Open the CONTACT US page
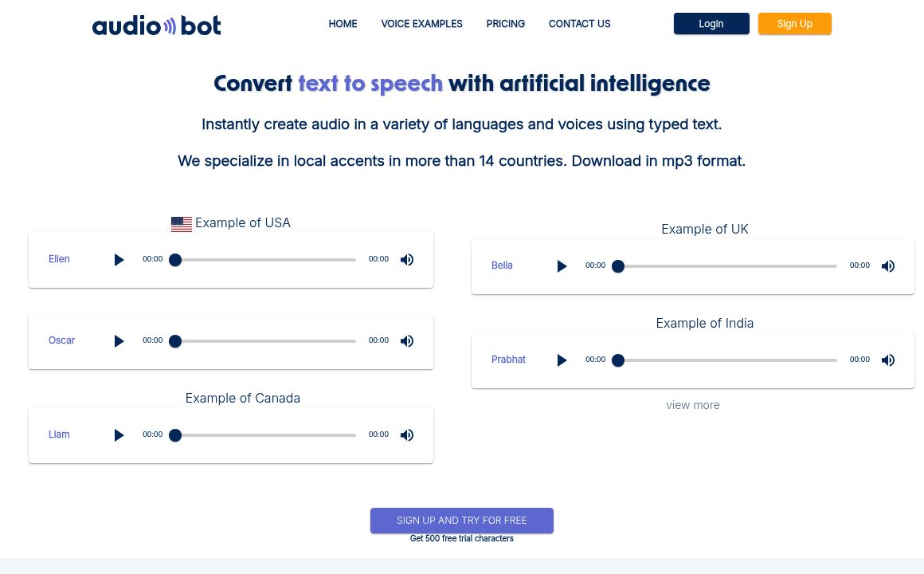This screenshot has height=574, width=924. click(x=579, y=24)
